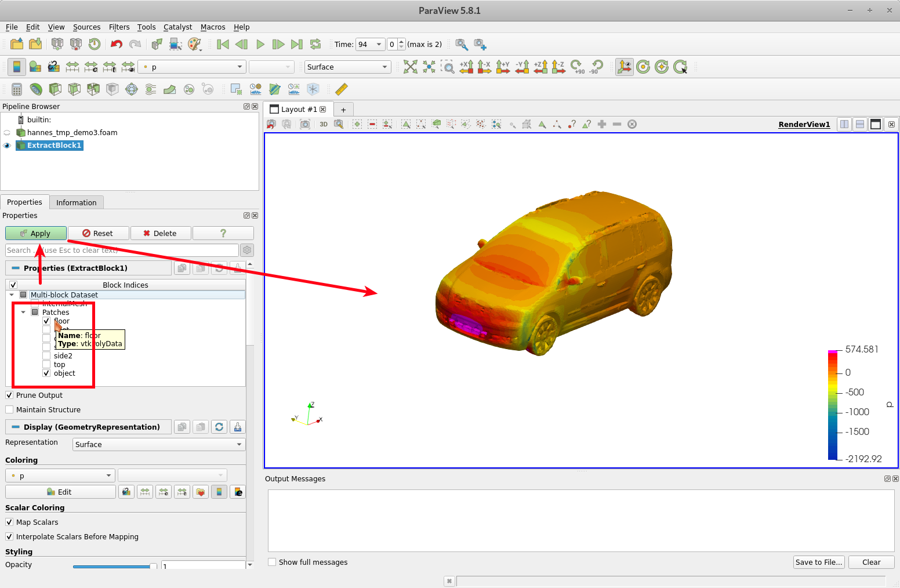The width and height of the screenshot is (900, 588).
Task: Click the calculator filter icon
Action: [x=17, y=89]
